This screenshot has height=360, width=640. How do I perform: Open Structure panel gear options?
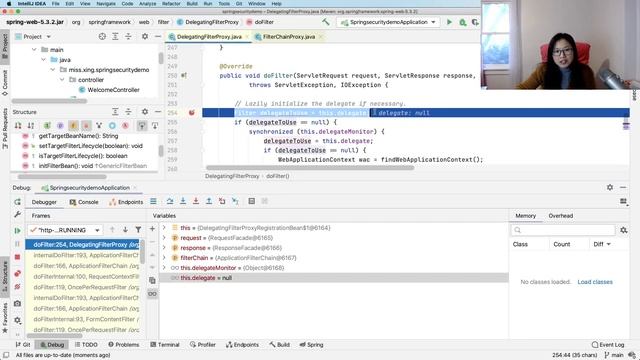point(145,112)
